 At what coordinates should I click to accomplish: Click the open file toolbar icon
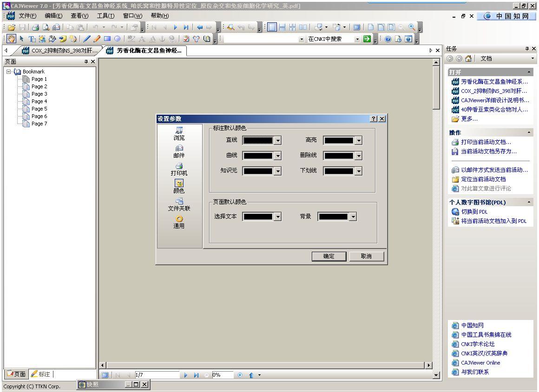(12, 27)
